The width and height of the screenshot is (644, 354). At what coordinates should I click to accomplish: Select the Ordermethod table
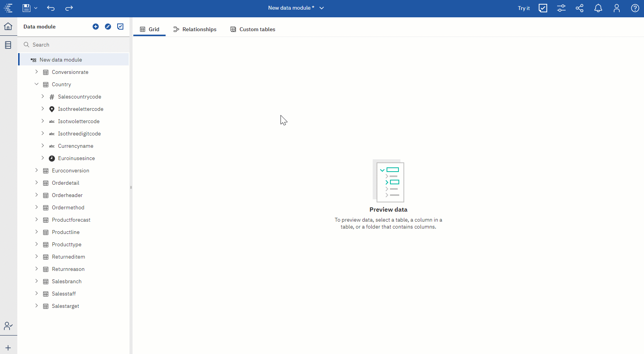pos(68,207)
